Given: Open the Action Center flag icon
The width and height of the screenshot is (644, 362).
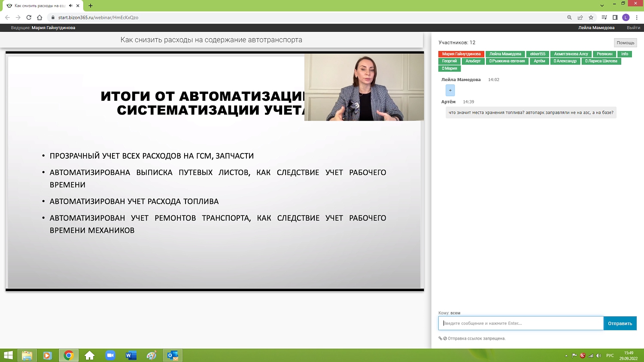Looking at the screenshot, I should point(574,356).
